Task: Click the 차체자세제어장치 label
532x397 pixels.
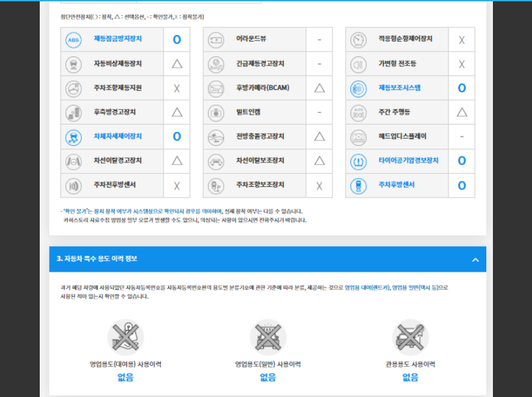Action: (118, 136)
